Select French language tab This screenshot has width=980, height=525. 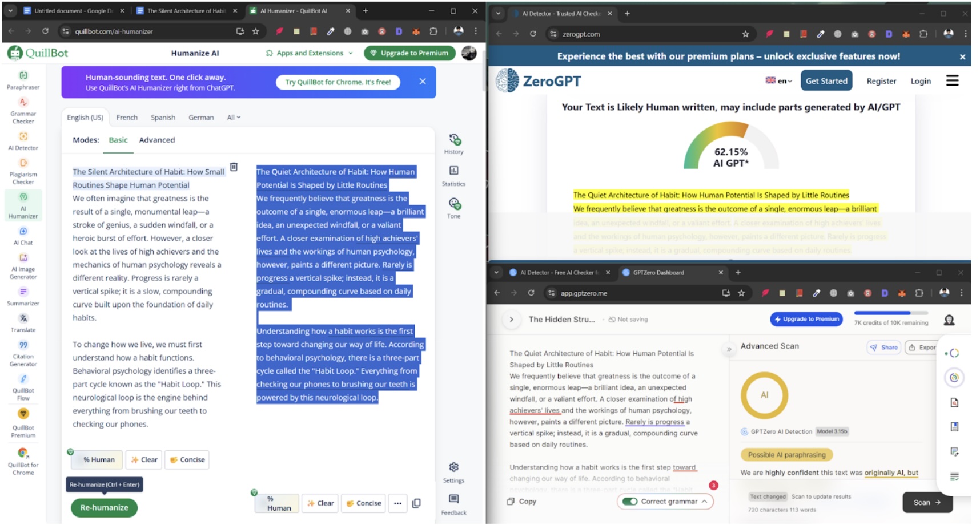click(x=127, y=117)
